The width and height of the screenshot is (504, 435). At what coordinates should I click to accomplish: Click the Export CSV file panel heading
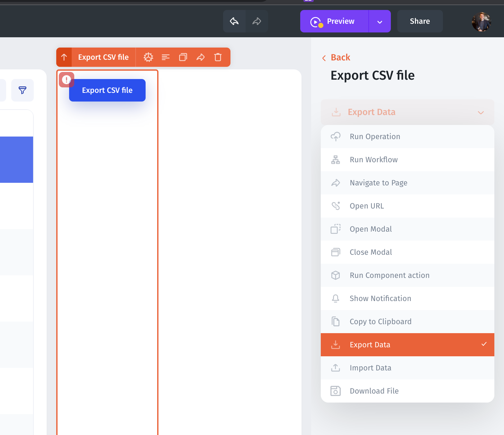(x=373, y=75)
